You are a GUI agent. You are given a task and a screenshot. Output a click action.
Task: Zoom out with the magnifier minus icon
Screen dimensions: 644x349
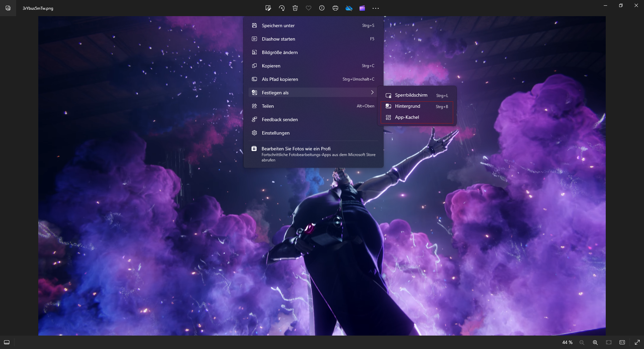pyautogui.click(x=582, y=342)
